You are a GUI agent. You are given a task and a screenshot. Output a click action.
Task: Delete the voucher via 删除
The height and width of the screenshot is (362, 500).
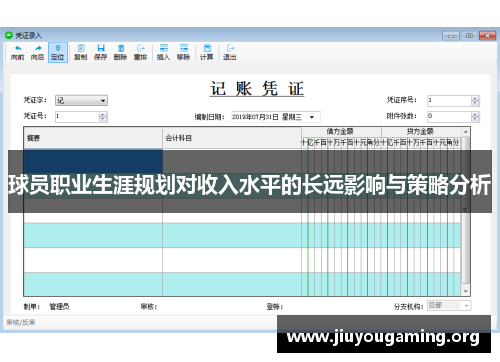[x=120, y=53]
